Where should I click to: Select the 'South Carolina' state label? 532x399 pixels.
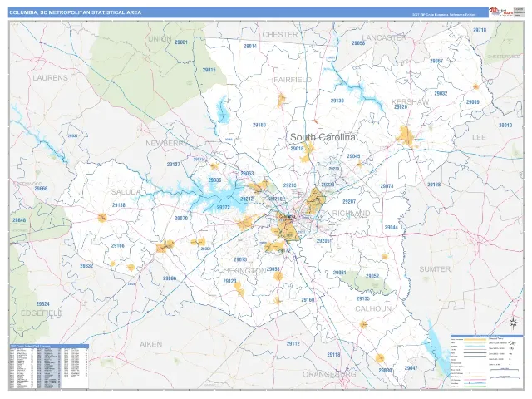323,137
